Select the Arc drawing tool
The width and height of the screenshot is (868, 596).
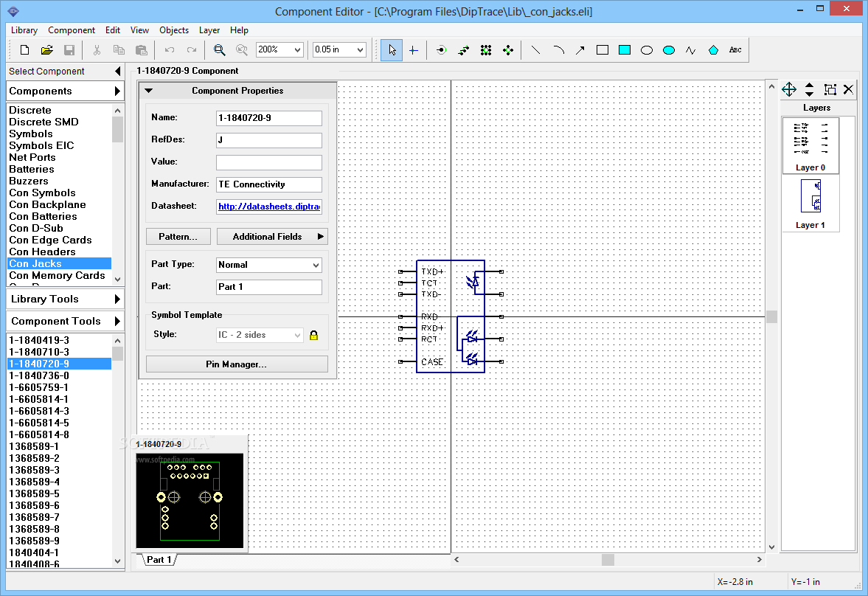(558, 50)
